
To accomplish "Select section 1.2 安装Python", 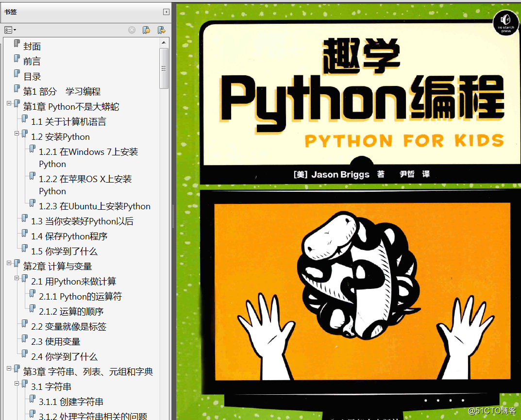I will [x=61, y=137].
